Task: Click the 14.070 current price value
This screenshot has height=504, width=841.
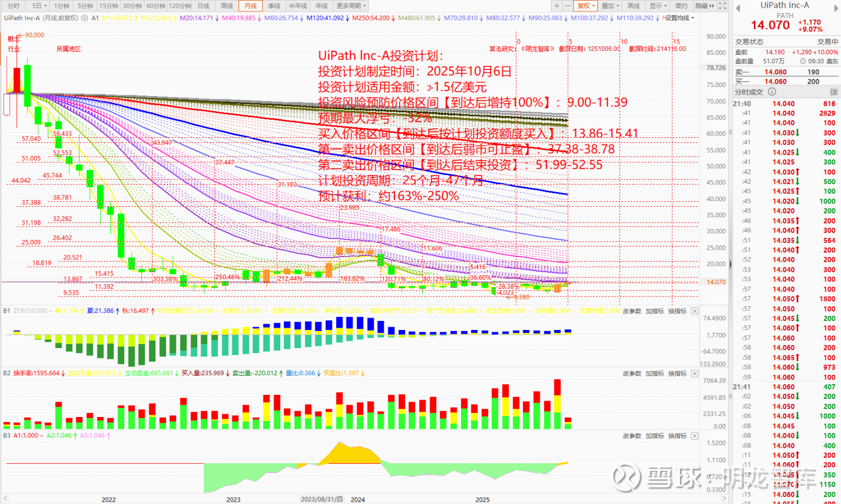Action: [x=770, y=25]
